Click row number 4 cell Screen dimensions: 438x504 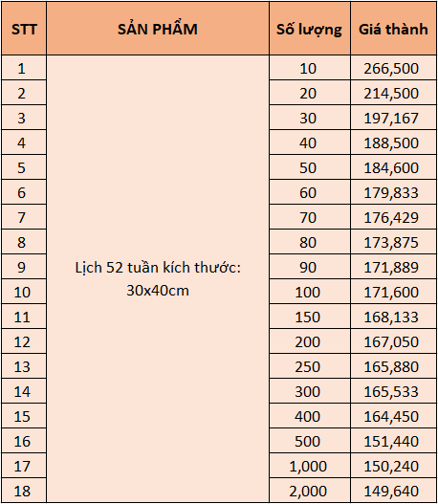click(24, 142)
